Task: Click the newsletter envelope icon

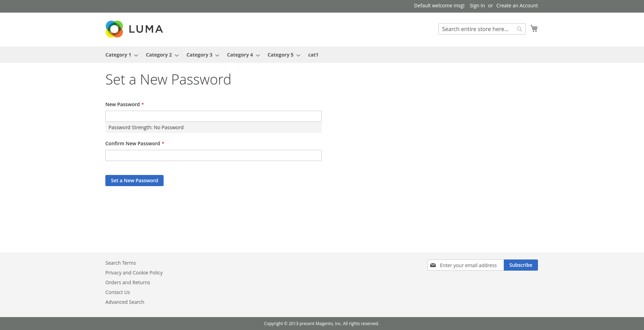Action: 433,265
